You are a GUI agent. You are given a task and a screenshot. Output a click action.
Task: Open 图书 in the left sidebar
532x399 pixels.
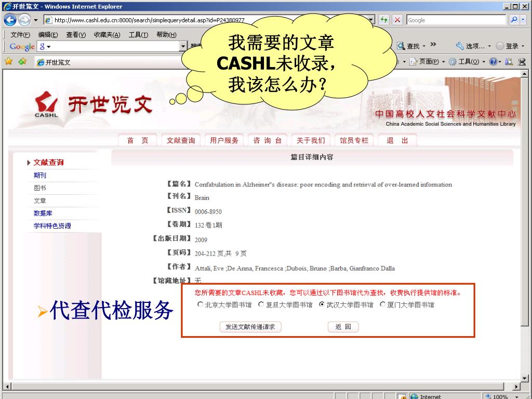tap(39, 188)
